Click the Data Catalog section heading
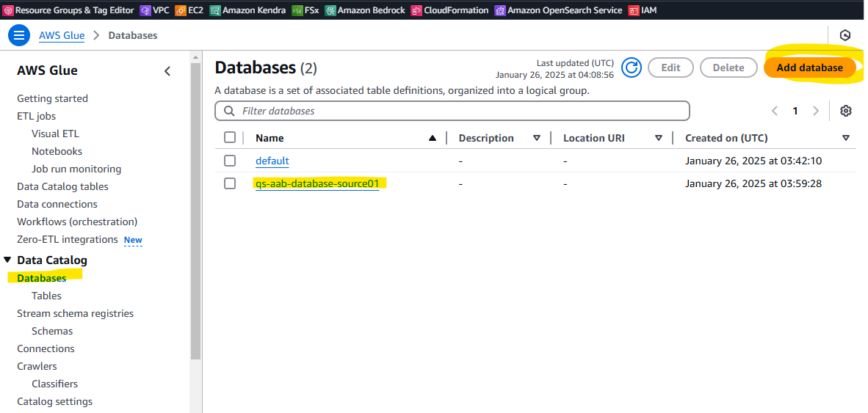The image size is (868, 413). [52, 260]
